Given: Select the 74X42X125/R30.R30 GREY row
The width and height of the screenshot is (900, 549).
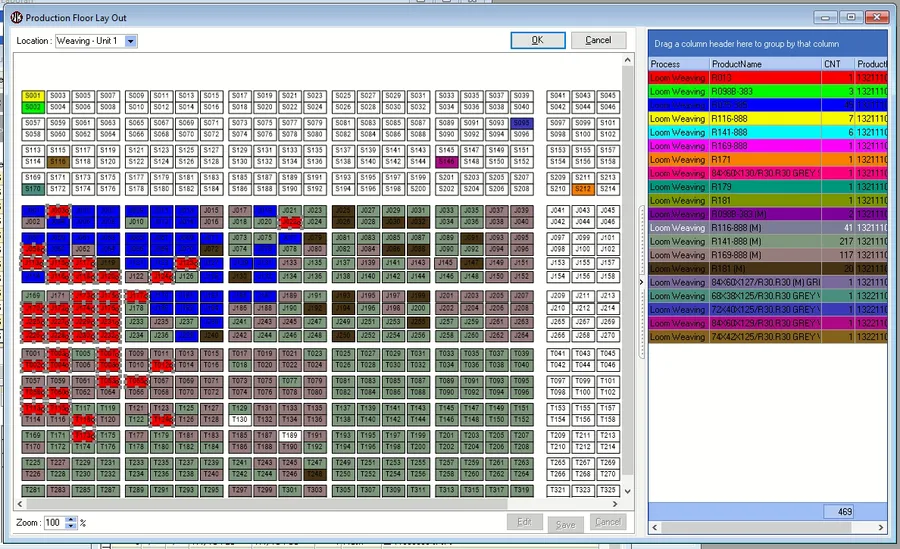Looking at the screenshot, I should pyautogui.click(x=768, y=337).
